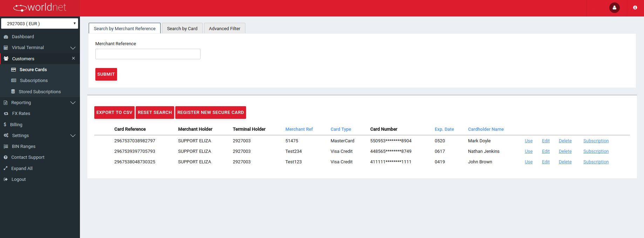The image size is (644, 238).
Task: Click the Dashboard gauge icon
Action: pyautogui.click(x=6, y=37)
